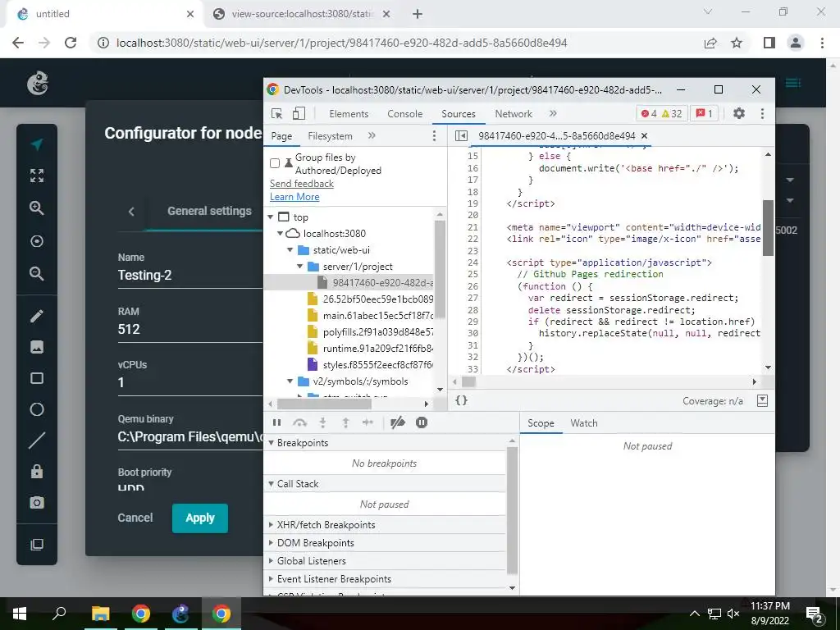Viewport: 840px width, 630px height.
Task: Collapse the localhost:3080 tree node
Action: coord(281,234)
